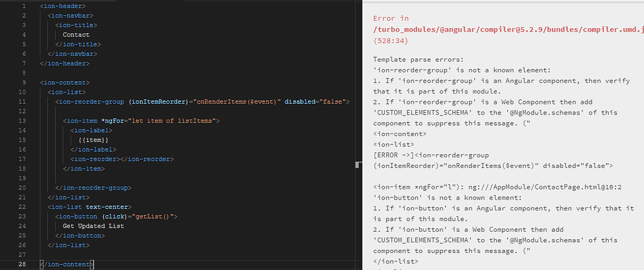The image size is (644, 270).
Task: Click the closing </ion-button> tag
Action: 80,235
